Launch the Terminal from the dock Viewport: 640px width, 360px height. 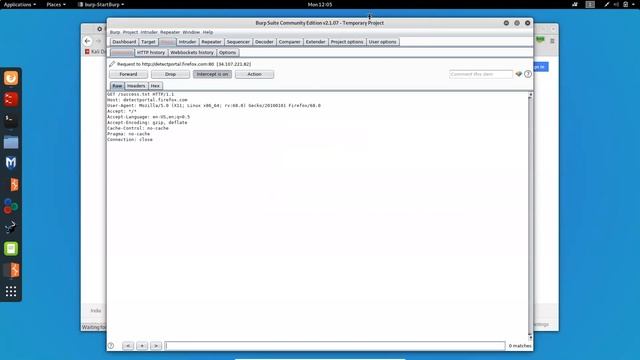tap(11, 120)
